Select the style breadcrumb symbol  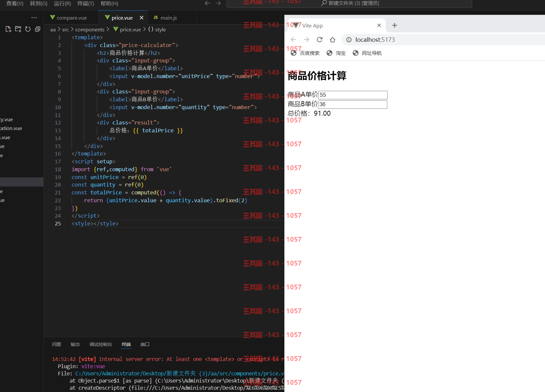[x=157, y=30]
